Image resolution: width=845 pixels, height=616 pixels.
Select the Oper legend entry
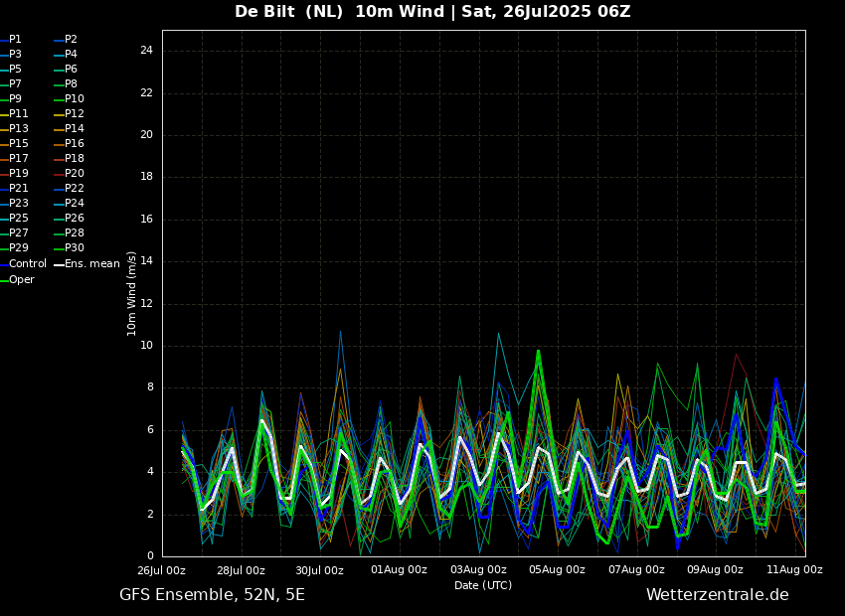click(x=21, y=280)
